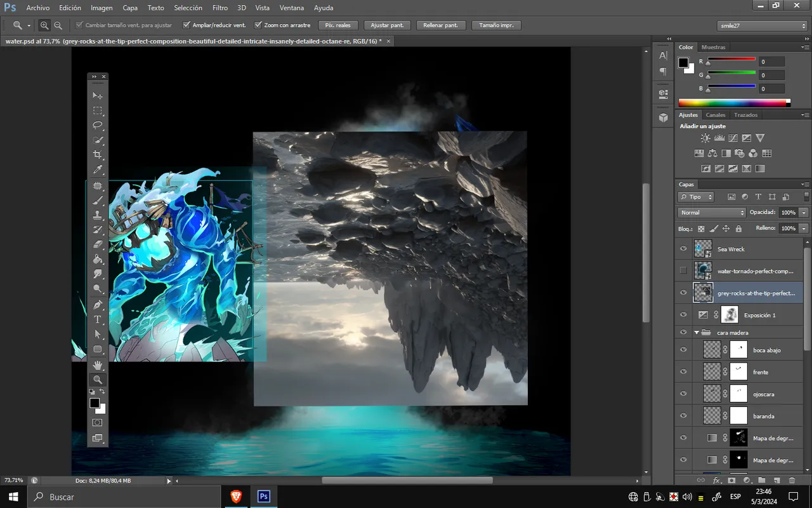The height and width of the screenshot is (508, 812).
Task: Open the Capa menu
Action: [x=130, y=8]
